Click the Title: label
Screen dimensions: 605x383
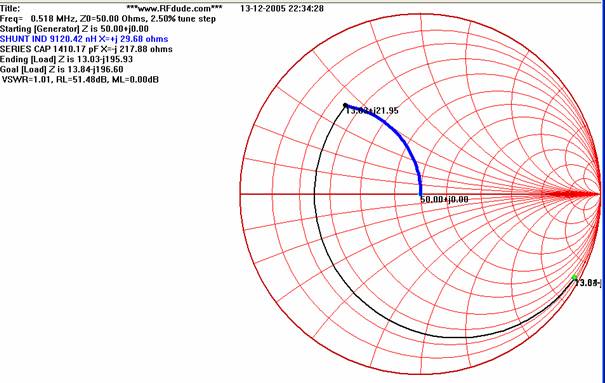click(10, 8)
